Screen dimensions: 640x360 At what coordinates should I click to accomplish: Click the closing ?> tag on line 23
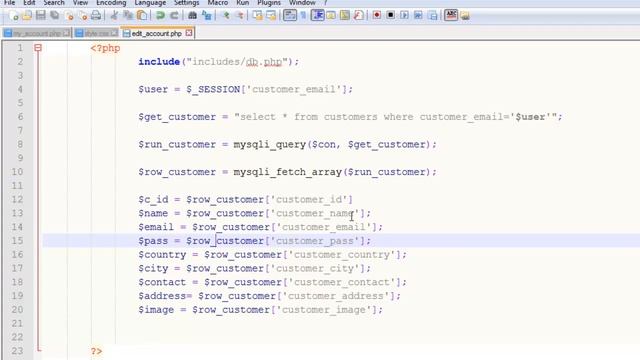[x=96, y=351]
